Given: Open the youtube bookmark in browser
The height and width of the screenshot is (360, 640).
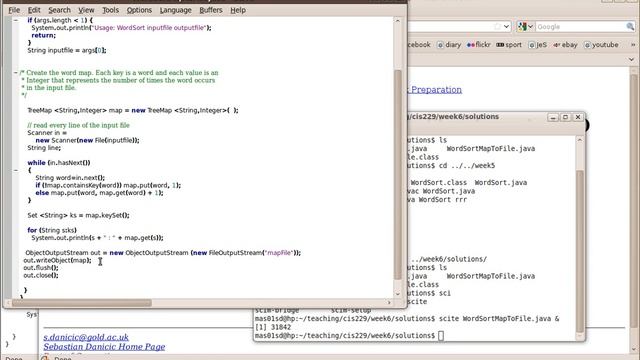Looking at the screenshot, I should 601,45.
